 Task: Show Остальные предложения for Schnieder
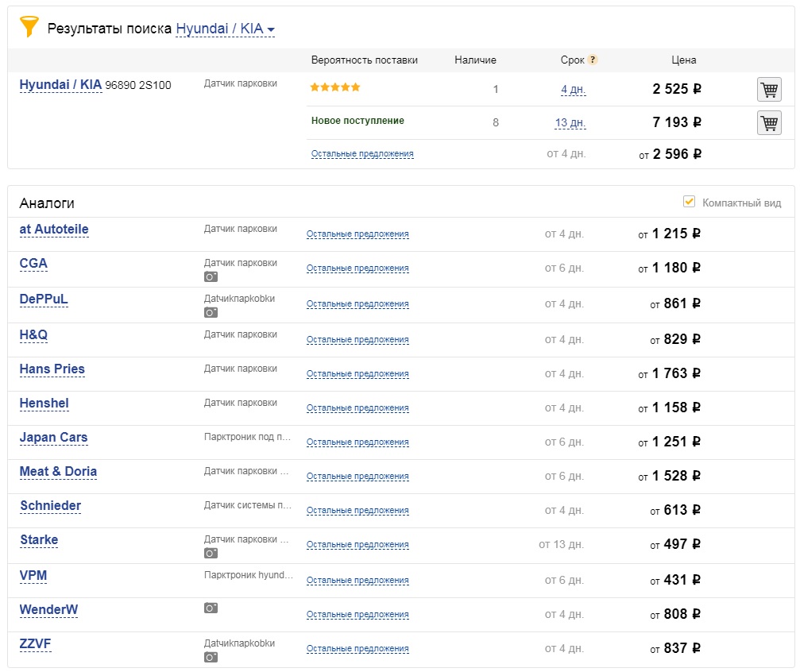[x=357, y=510]
